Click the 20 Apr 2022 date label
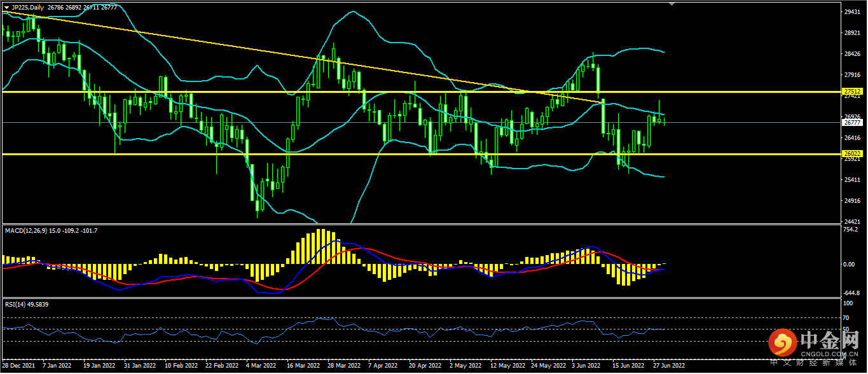 pos(425,366)
